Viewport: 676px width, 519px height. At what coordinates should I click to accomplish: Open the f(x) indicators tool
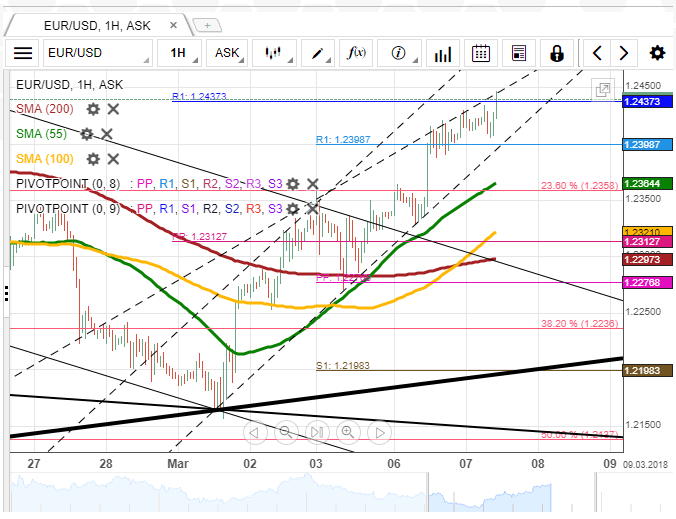pos(356,53)
